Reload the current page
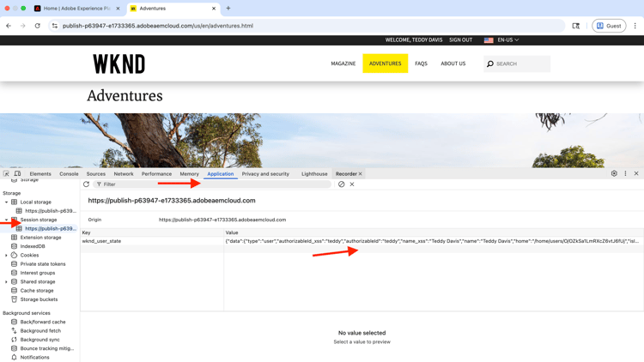 pyautogui.click(x=38, y=26)
